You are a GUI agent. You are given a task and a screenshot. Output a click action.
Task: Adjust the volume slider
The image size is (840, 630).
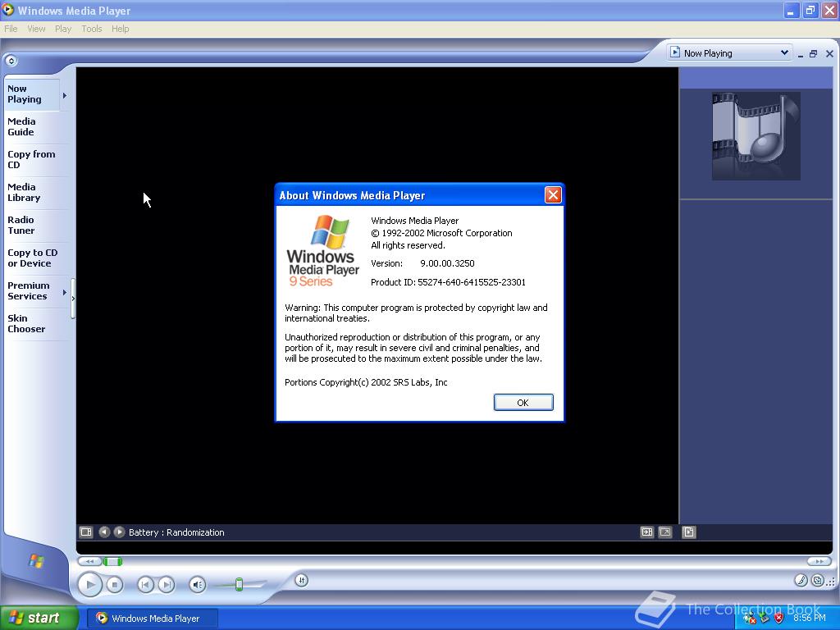[x=239, y=583]
